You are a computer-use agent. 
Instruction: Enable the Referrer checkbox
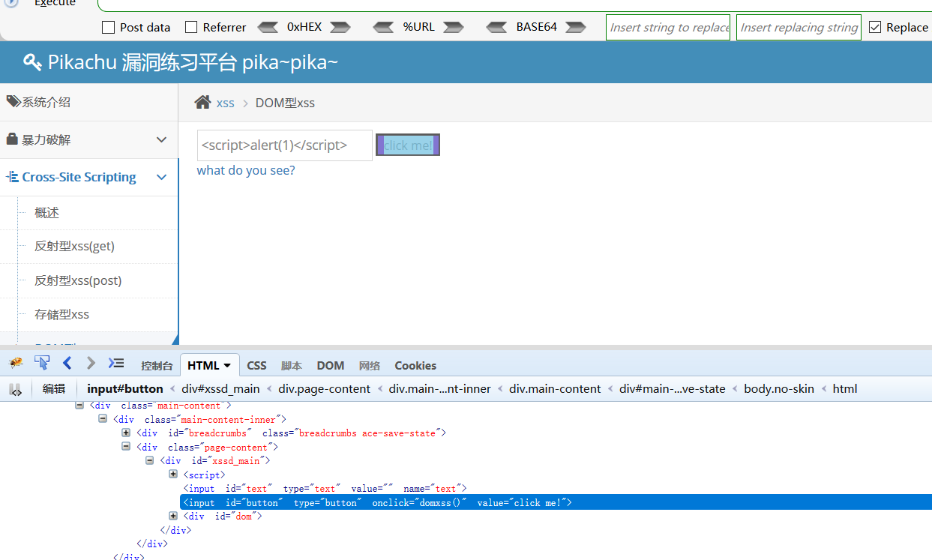point(191,27)
